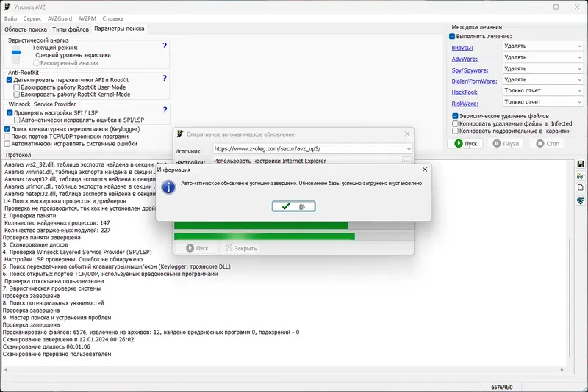Close the Информация dialog with X
The height and width of the screenshot is (392, 588).
coord(425,170)
